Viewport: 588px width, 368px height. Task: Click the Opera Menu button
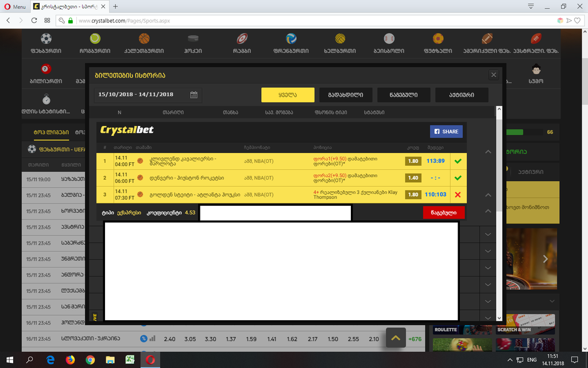tap(15, 6)
